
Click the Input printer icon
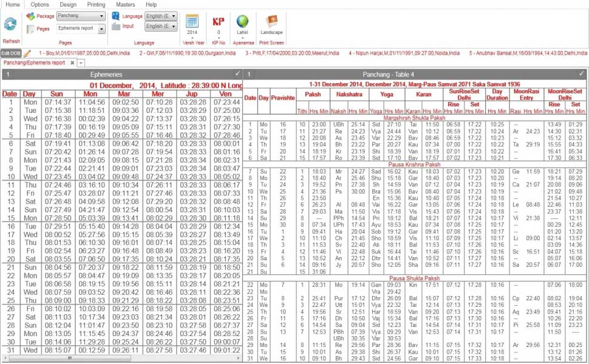116,26
